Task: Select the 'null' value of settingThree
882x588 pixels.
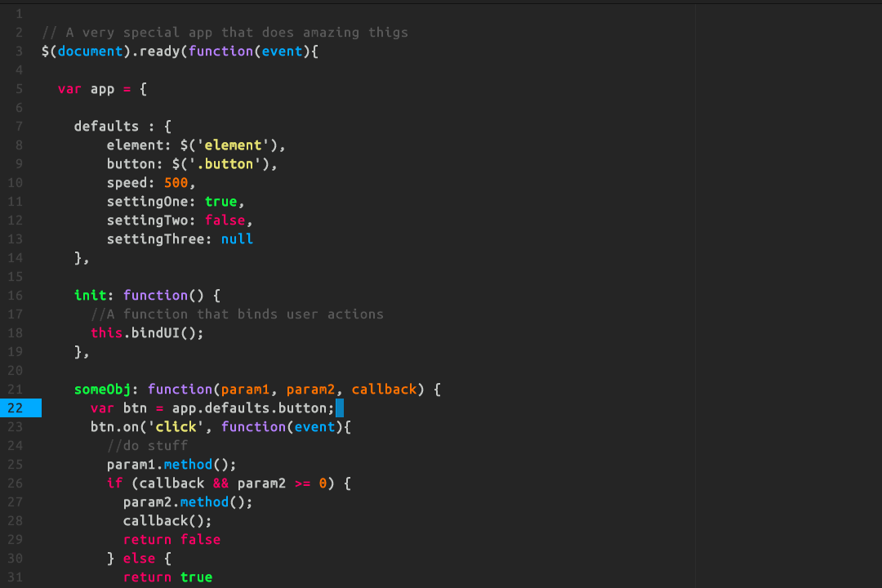Action: point(237,238)
